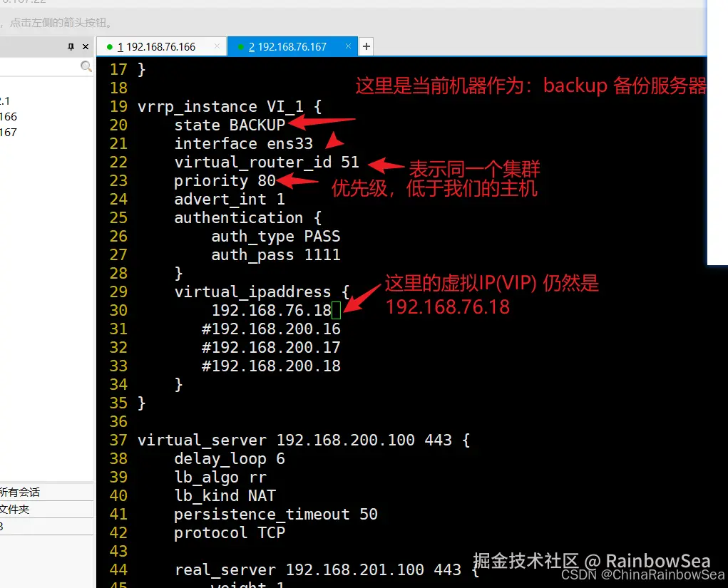Screen dimensions: 728x588
Task: Click the search magnifier icon in side panel
Action: pyautogui.click(x=86, y=66)
